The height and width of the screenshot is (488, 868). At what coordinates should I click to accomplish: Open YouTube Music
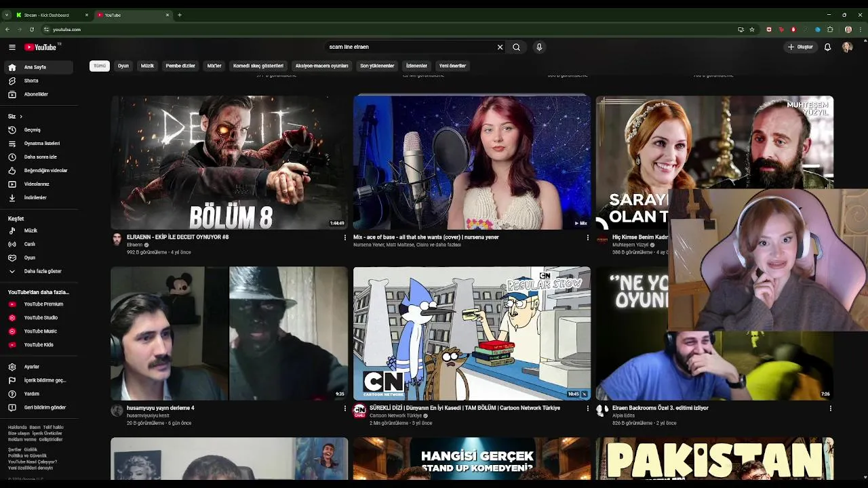click(38, 331)
